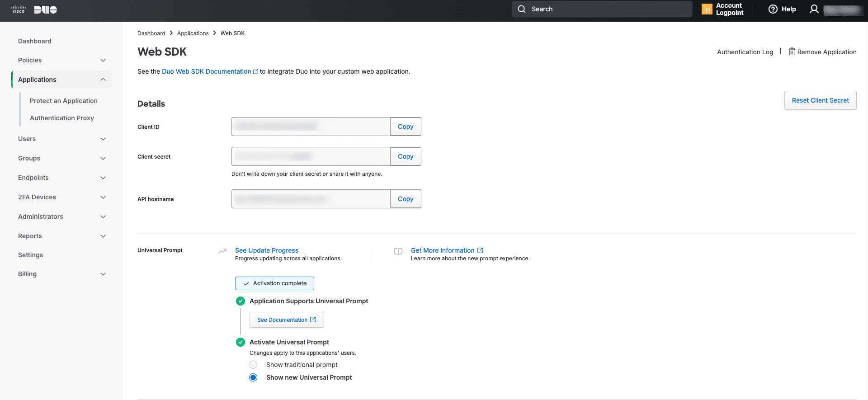Open Protect an Application menu item
Viewport: 868px width, 400px height.
64,101
